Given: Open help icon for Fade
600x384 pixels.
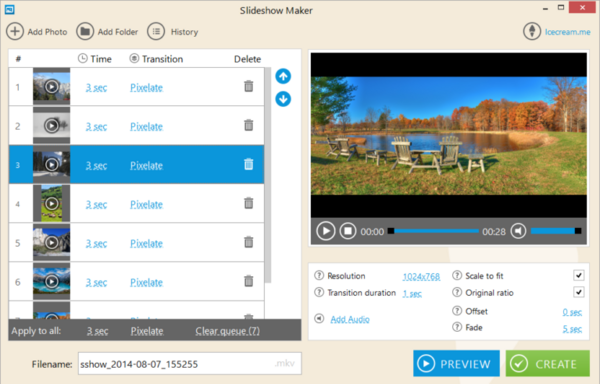Looking at the screenshot, I should pyautogui.click(x=457, y=327).
